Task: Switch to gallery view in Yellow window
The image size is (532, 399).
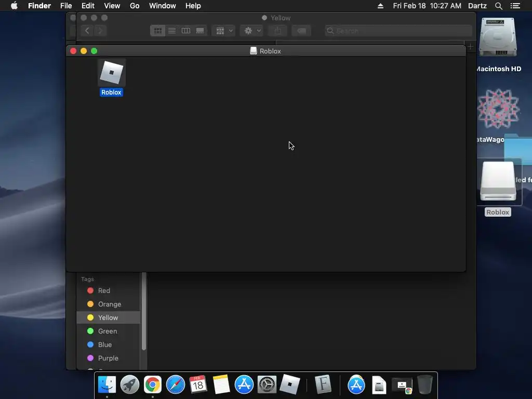Action: click(200, 31)
